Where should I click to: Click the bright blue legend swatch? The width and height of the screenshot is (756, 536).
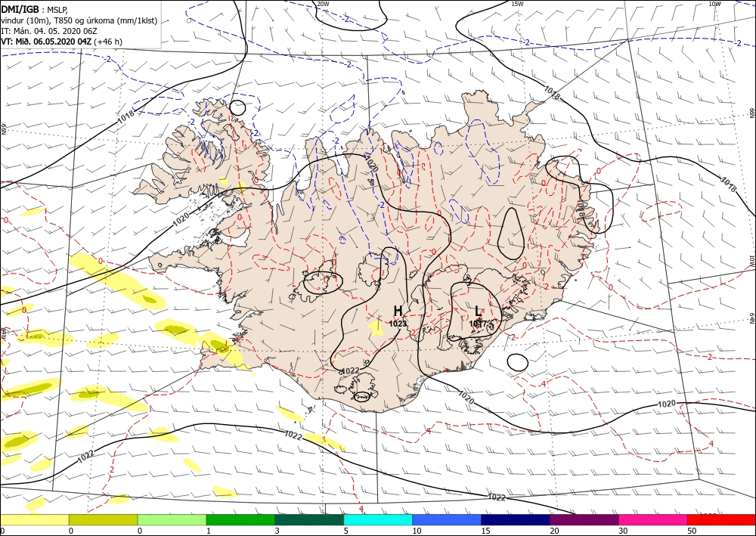(x=447, y=519)
